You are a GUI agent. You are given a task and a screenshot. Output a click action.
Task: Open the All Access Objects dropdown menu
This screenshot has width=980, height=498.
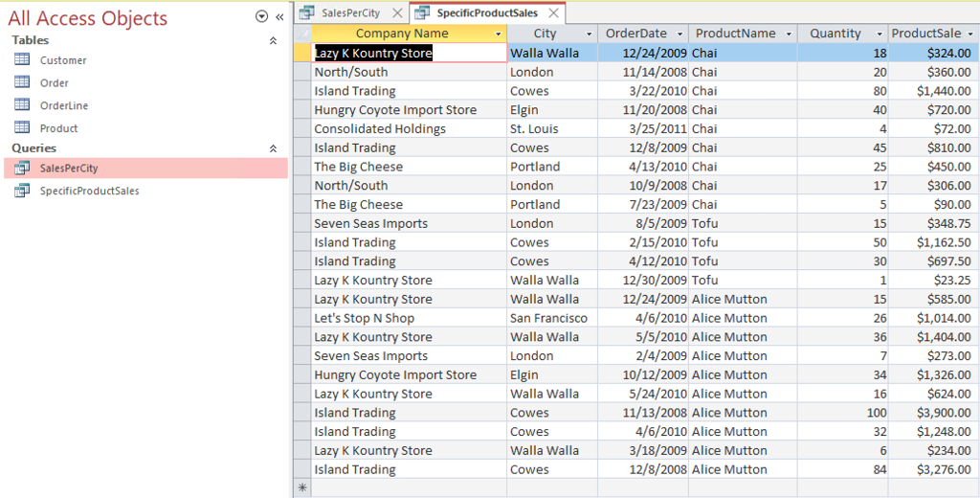(x=262, y=17)
